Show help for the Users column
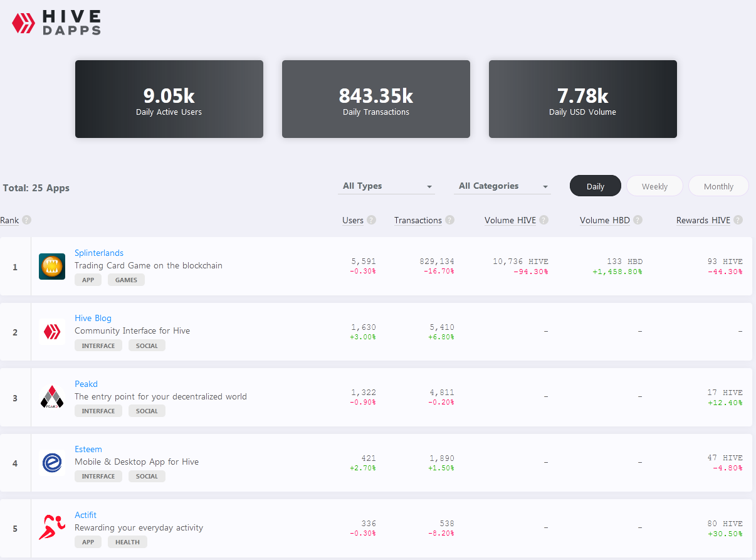This screenshot has width=756, height=560. [x=372, y=220]
